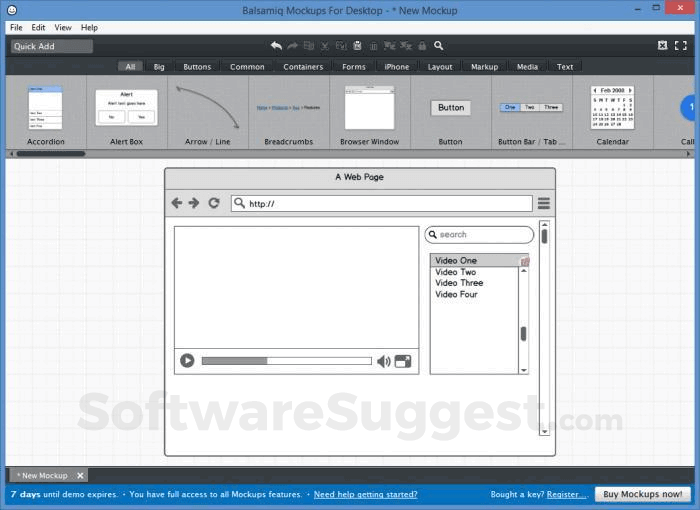The image size is (700, 510).
Task: Open the View menu
Action: point(63,28)
